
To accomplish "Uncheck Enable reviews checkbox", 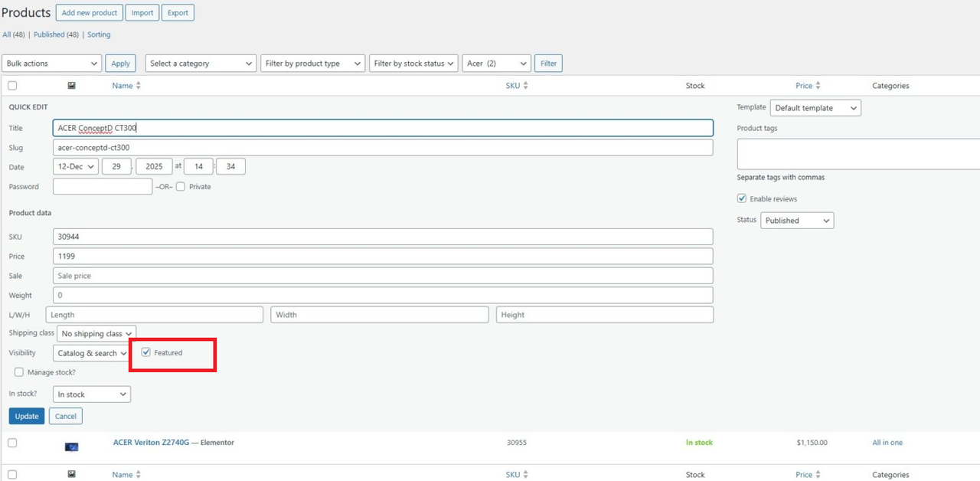I will (x=742, y=198).
